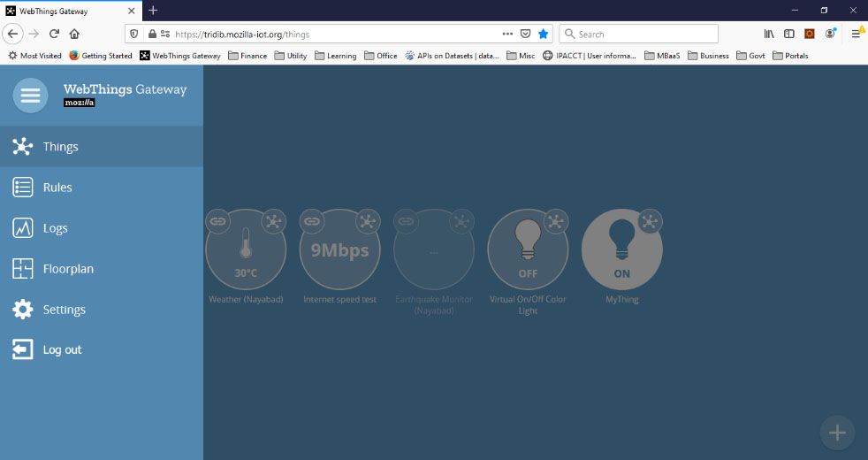Close the WebThings Gateway tab
The width and height of the screenshot is (868, 460).
[131, 11]
